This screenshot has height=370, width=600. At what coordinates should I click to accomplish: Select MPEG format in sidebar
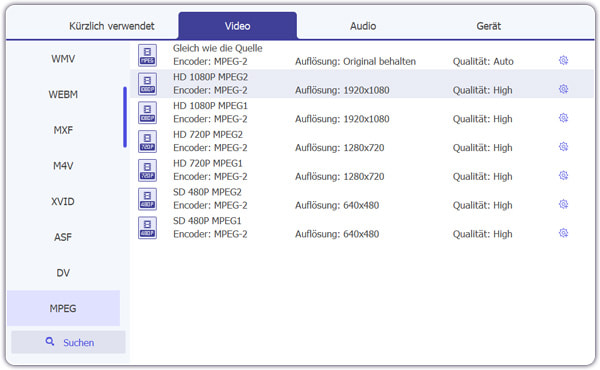(63, 308)
